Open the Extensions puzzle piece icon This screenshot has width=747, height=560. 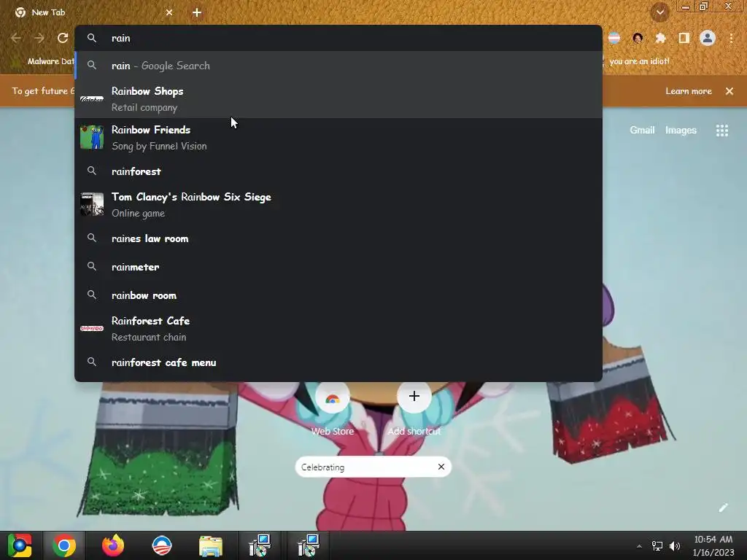click(x=660, y=38)
